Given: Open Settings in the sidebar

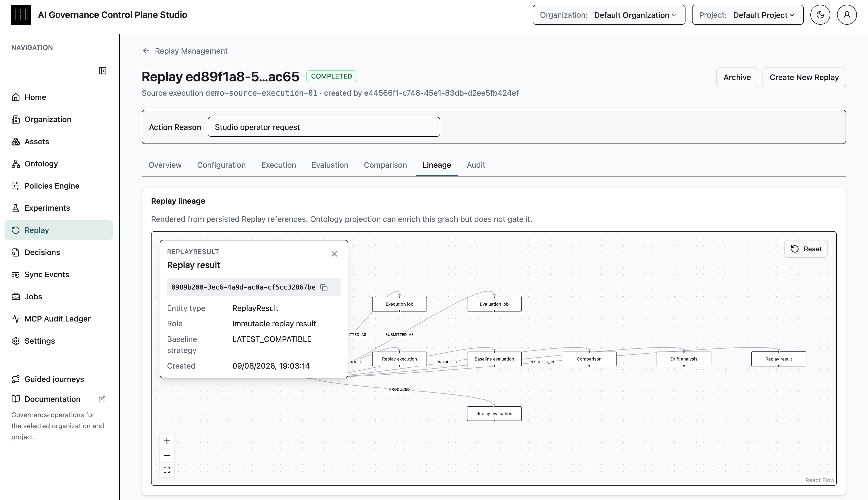Looking at the screenshot, I should pos(58,341).
